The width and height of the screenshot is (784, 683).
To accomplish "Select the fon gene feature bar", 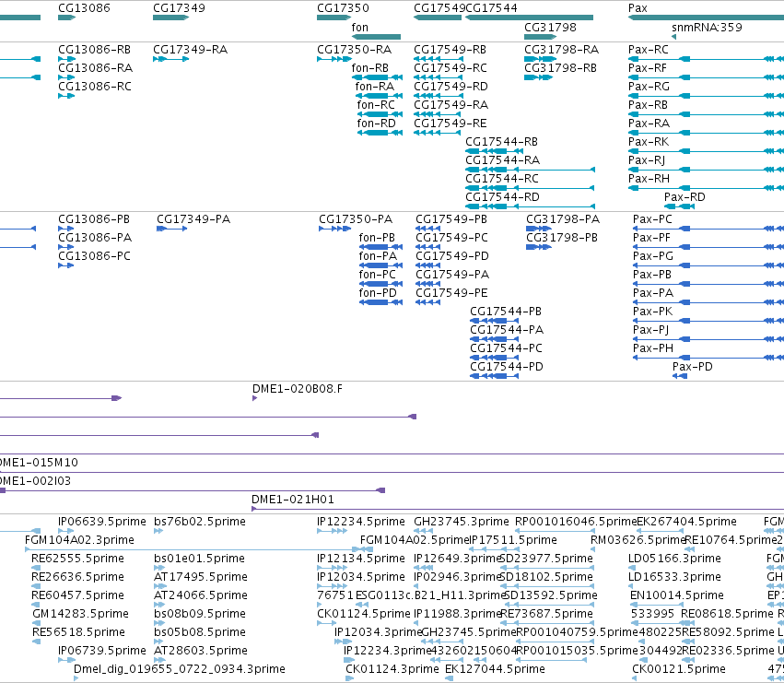I will point(376,37).
